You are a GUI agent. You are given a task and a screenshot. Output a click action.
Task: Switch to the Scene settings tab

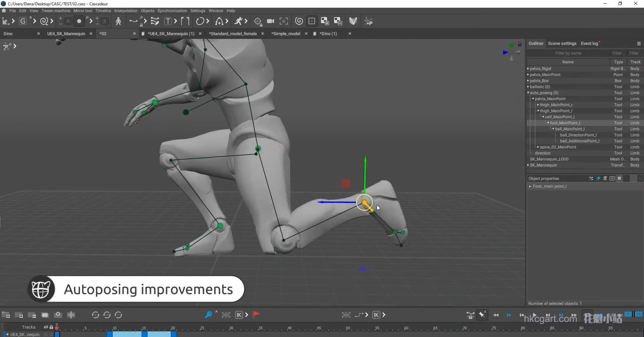[x=562, y=44]
